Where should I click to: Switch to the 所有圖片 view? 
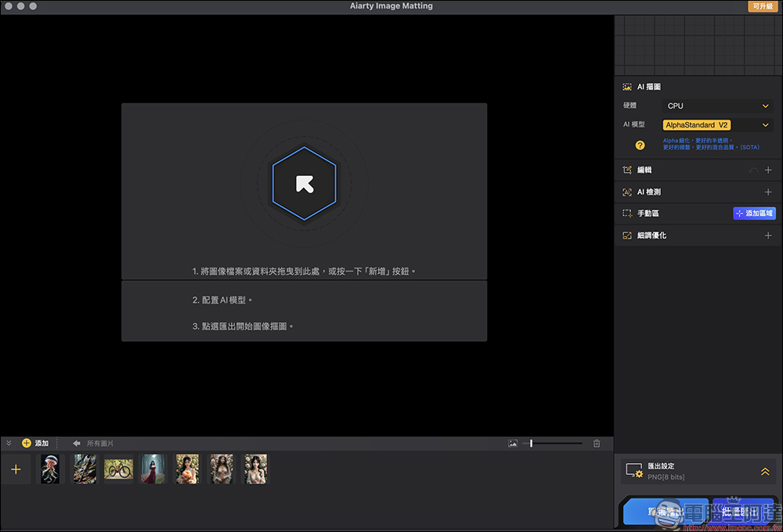[x=102, y=443]
